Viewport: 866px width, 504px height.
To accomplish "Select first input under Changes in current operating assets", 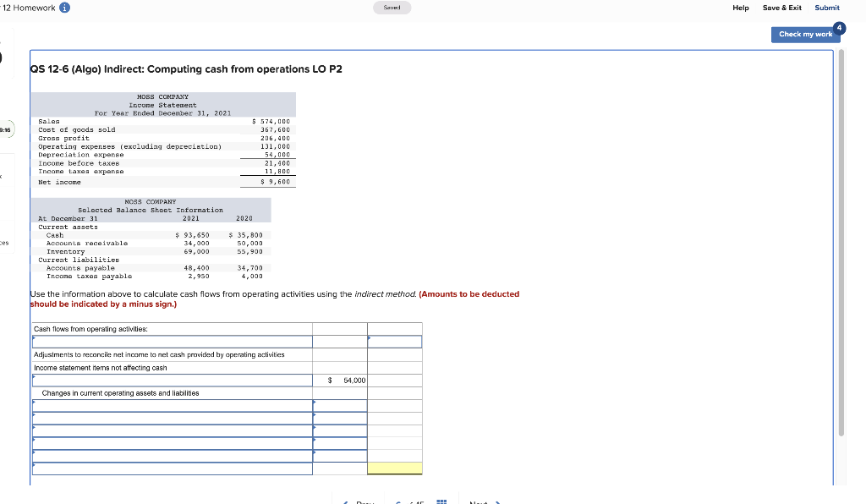I will tap(169, 404).
